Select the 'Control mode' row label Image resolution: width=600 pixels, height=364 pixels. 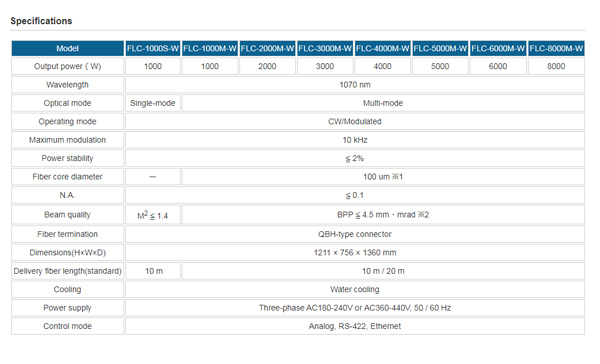pyautogui.click(x=67, y=326)
